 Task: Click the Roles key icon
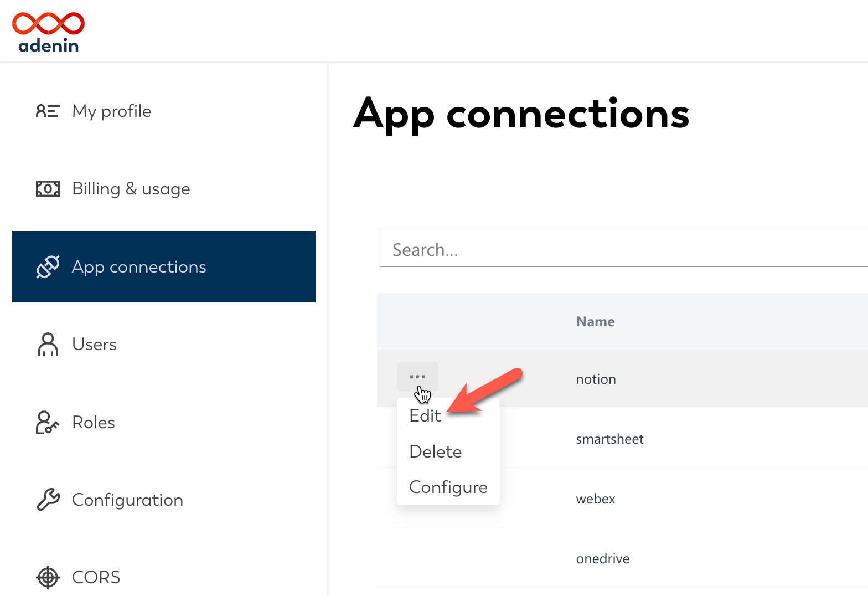48,422
